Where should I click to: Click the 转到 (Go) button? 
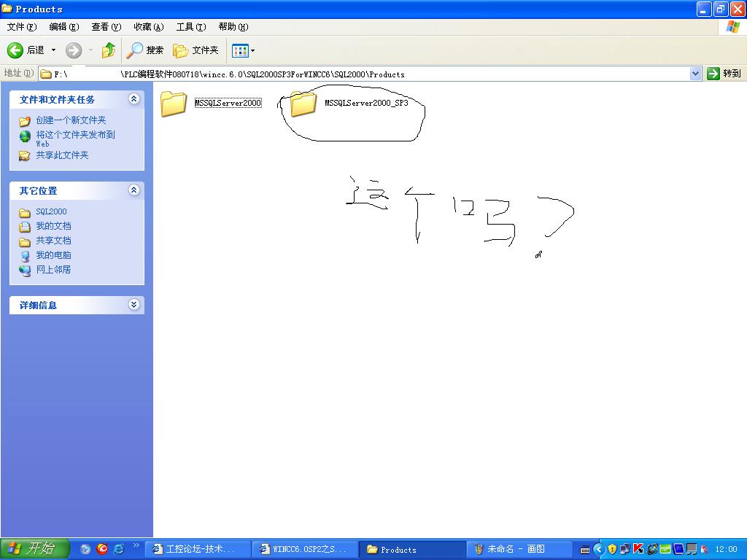click(x=724, y=74)
